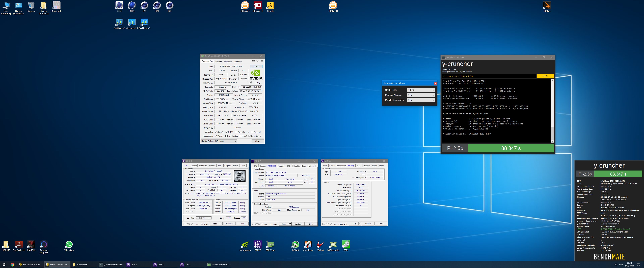This screenshot has width=644, height=268.
Task: Click Tools button in CPU-Z Mainboard window
Action: coord(284,224)
